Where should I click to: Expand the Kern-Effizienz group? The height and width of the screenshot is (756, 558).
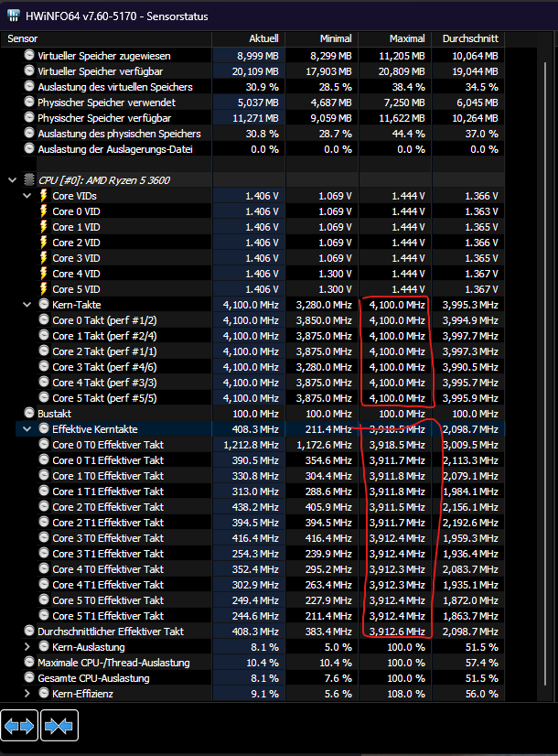pyautogui.click(x=27, y=694)
